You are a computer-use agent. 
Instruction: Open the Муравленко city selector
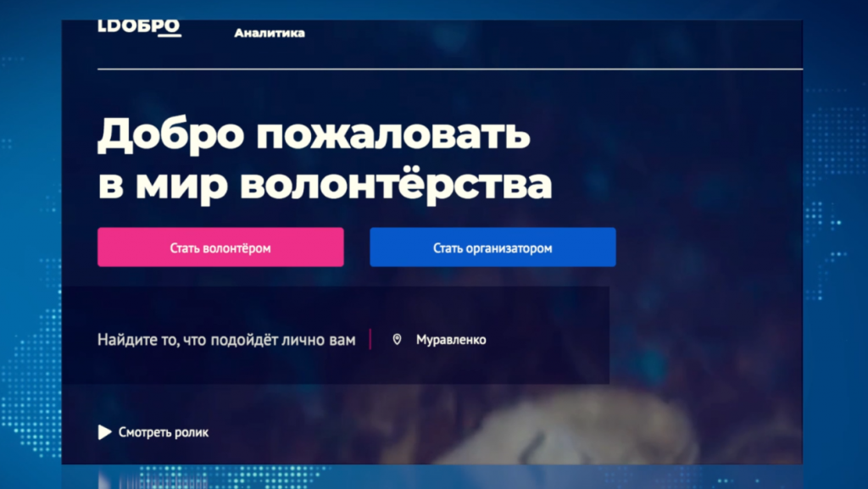pos(451,340)
